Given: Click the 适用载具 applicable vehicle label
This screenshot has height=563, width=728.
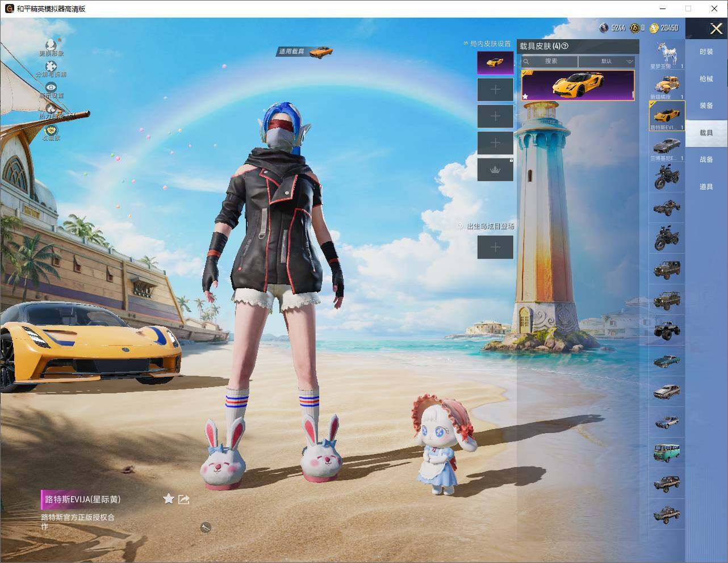Looking at the screenshot, I should pos(291,52).
